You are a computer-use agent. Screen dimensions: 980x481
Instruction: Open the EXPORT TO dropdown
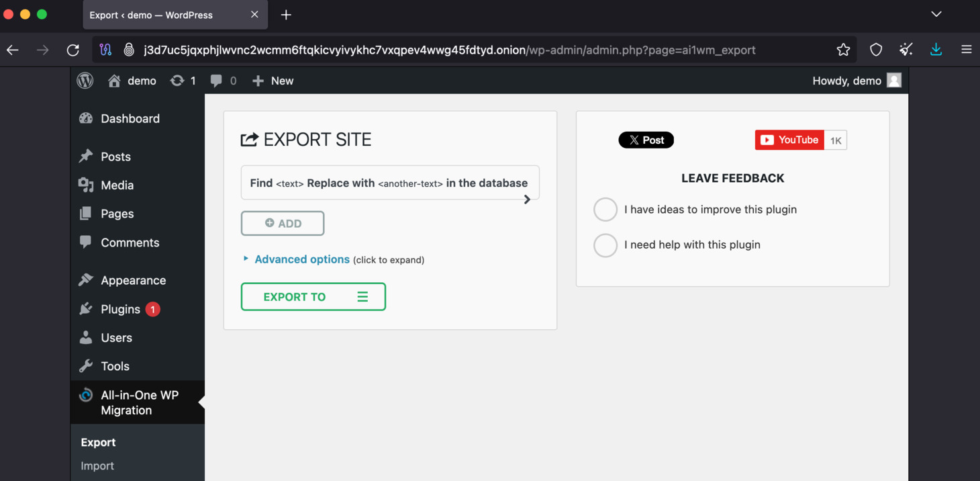coord(313,297)
